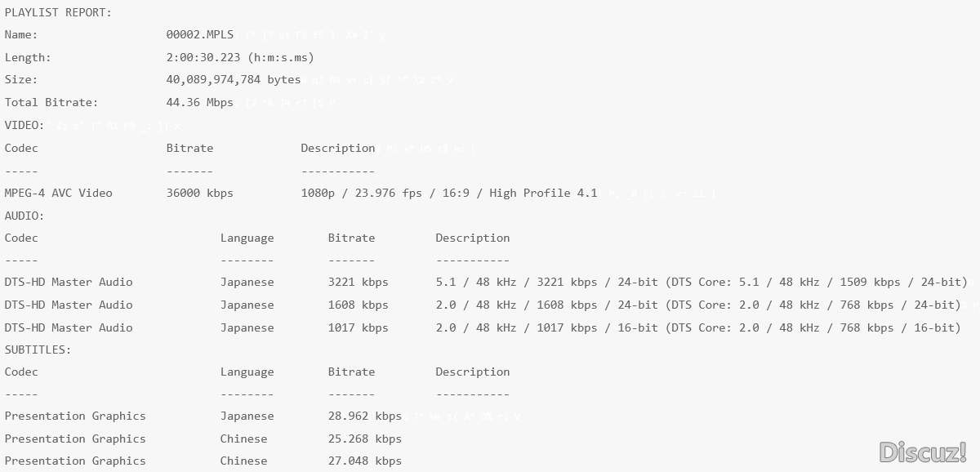
Task: Click the 36000 kbps video bitrate
Action: 199,194
